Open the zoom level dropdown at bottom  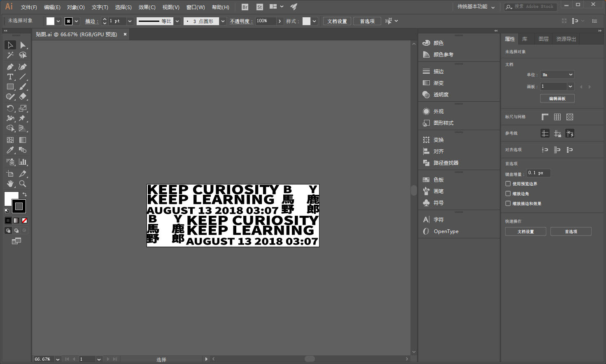pyautogui.click(x=58, y=359)
